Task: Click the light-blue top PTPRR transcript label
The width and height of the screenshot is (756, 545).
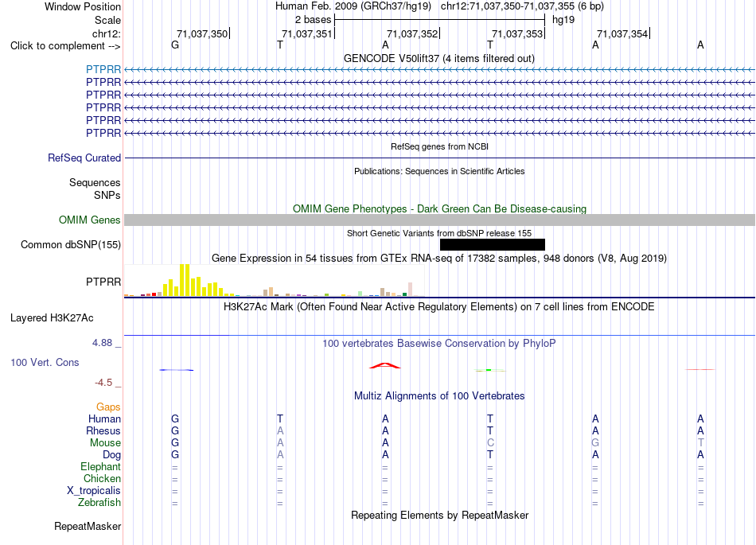Action: (103, 69)
